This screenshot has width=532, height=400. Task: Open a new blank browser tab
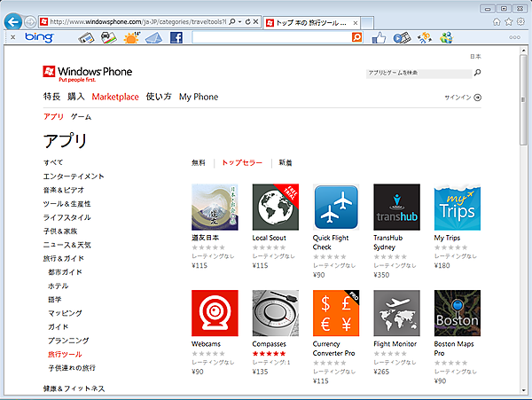367,23
